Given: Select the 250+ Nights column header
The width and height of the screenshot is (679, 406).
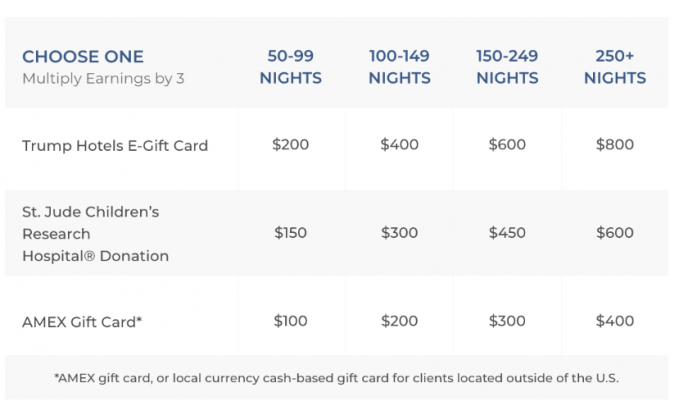Looking at the screenshot, I should coord(615,67).
